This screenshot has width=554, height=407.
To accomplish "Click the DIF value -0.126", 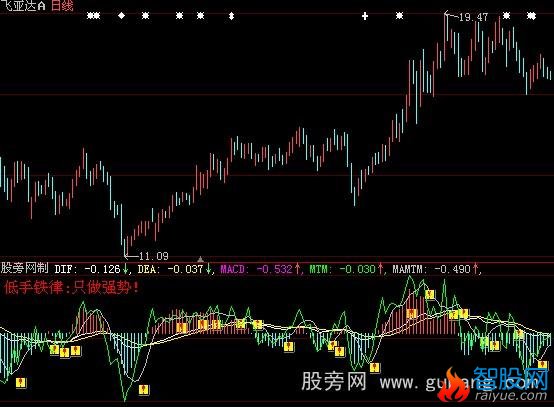I will pyautogui.click(x=102, y=269).
